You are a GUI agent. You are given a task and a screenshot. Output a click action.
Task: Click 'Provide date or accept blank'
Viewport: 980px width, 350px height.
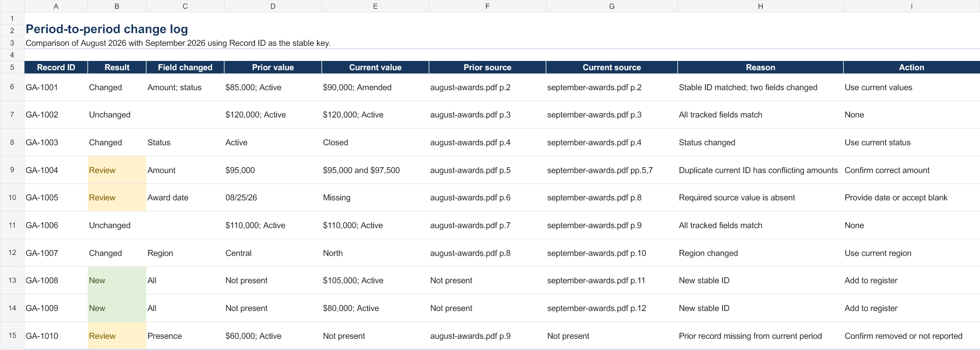coord(912,197)
